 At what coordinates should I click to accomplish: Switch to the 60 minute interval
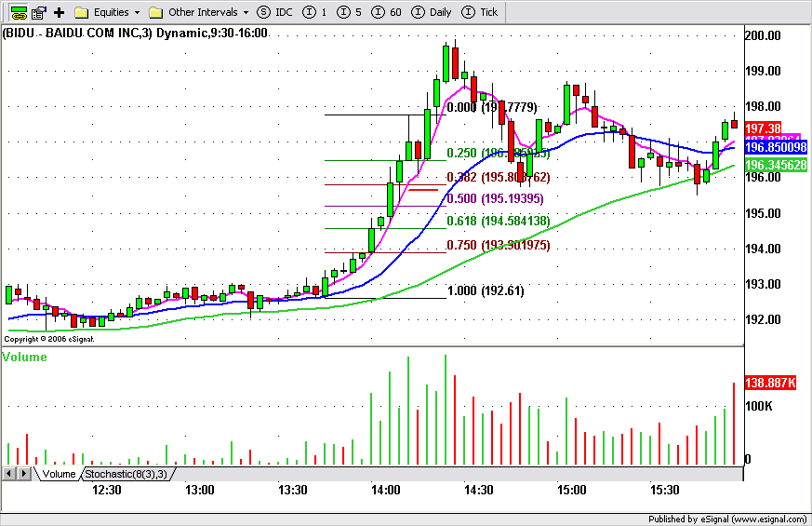click(386, 12)
